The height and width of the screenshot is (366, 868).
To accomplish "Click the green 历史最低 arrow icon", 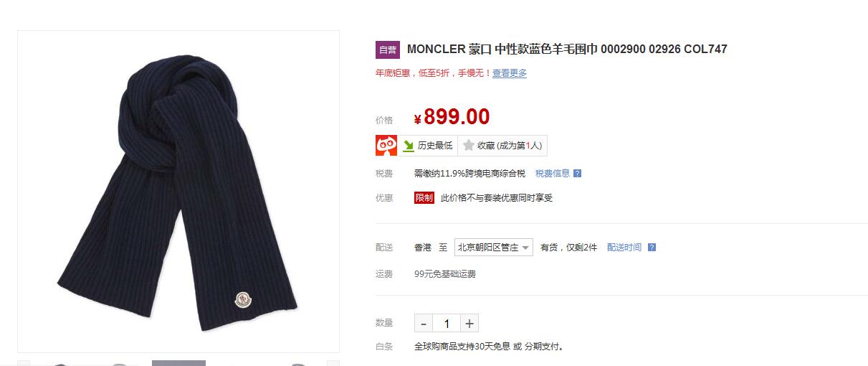I will [408, 146].
